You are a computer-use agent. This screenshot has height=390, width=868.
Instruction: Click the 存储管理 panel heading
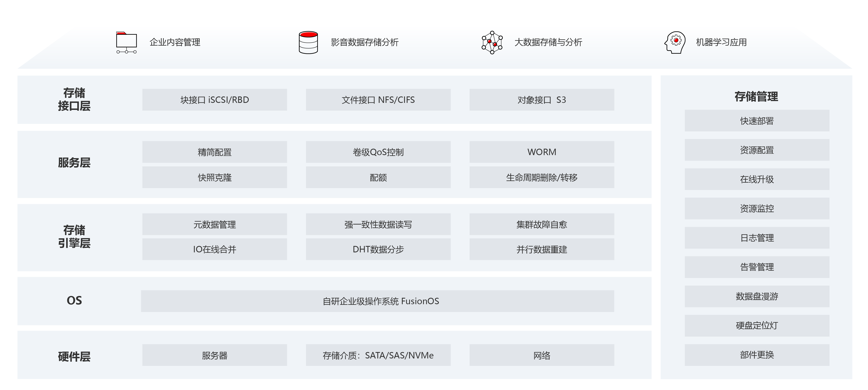[x=756, y=96]
